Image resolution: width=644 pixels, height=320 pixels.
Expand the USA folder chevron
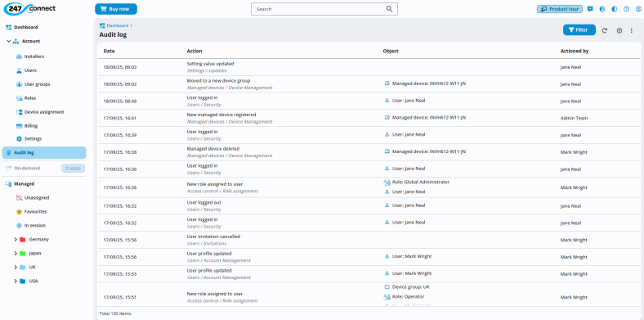pyautogui.click(x=16, y=282)
